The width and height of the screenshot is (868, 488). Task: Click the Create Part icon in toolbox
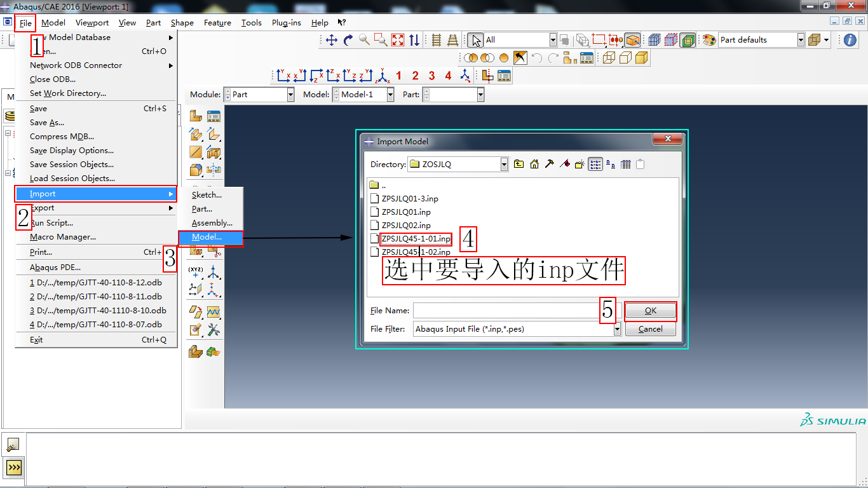coord(196,116)
